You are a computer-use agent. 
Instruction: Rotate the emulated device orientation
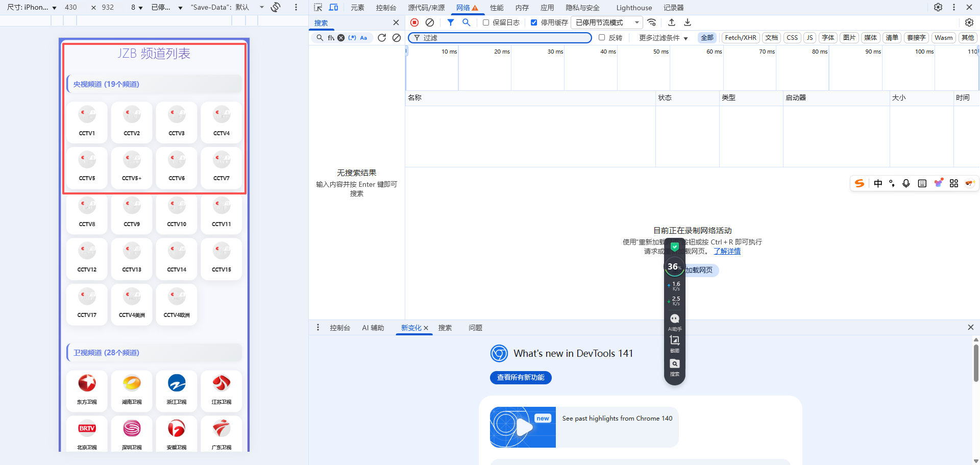[x=275, y=7]
